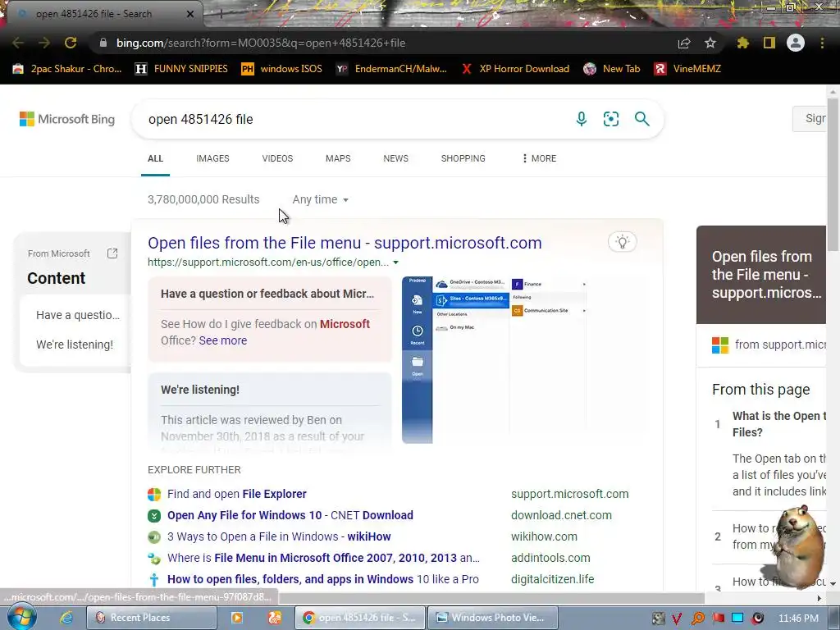Click the browser back arrow

[18, 43]
